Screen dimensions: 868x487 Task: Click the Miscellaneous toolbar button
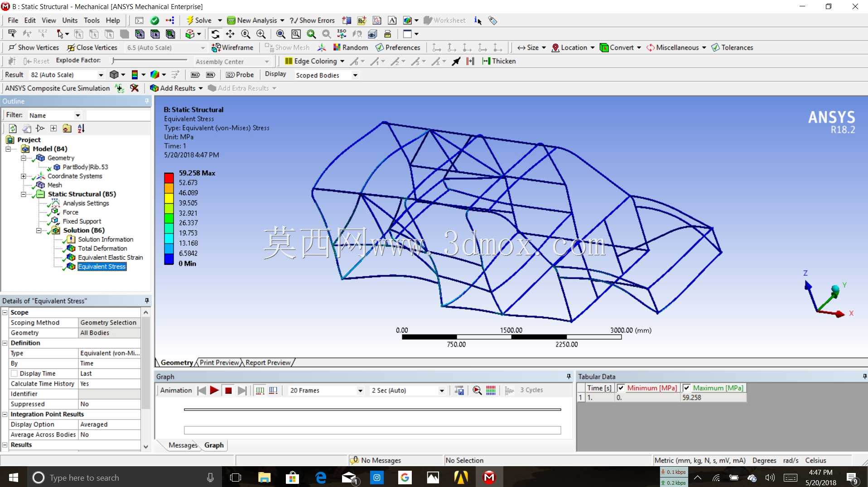(x=676, y=48)
